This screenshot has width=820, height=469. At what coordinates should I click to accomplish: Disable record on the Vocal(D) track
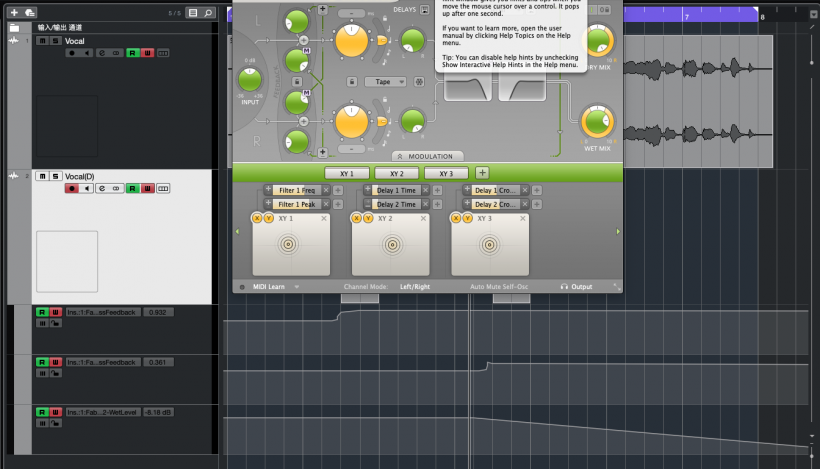[72, 188]
